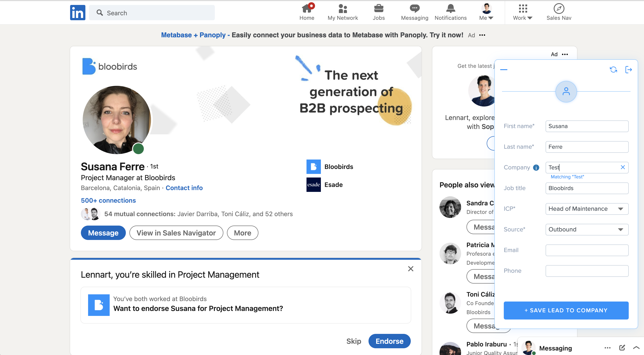Select the Matching "Test" suggestion
644x355 pixels.
click(x=567, y=177)
